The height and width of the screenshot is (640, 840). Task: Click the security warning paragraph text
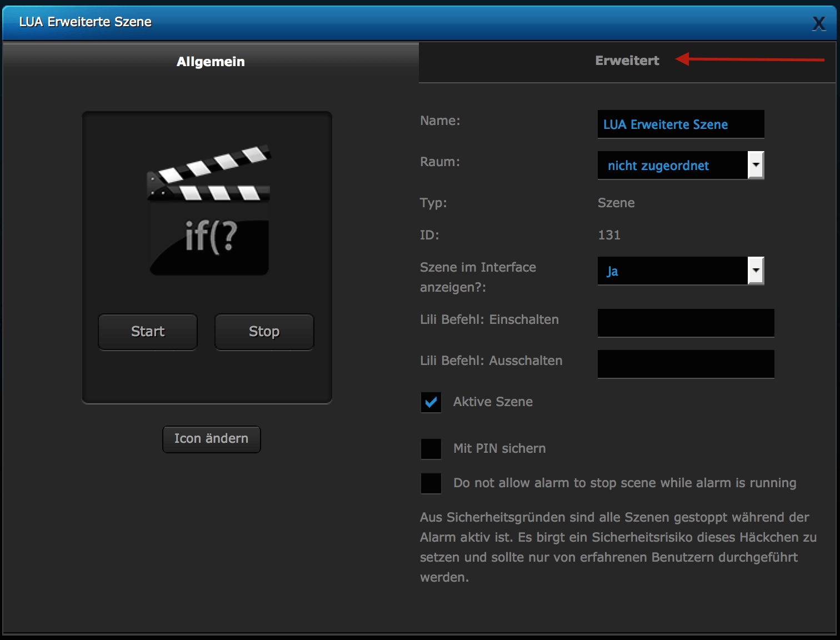click(617, 547)
